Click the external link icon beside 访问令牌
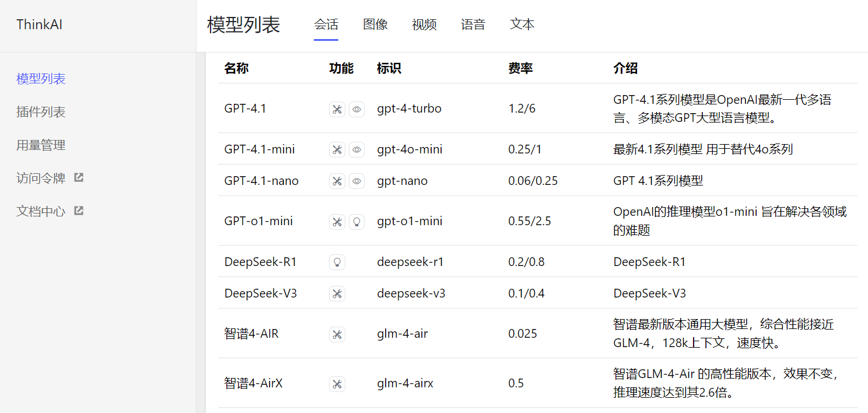Viewport: 868px width, 413px height. (79, 177)
